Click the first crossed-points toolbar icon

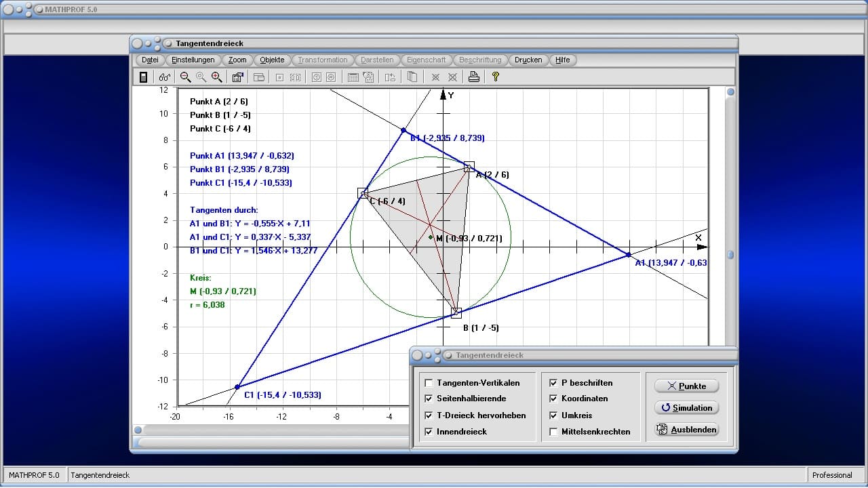coord(436,77)
